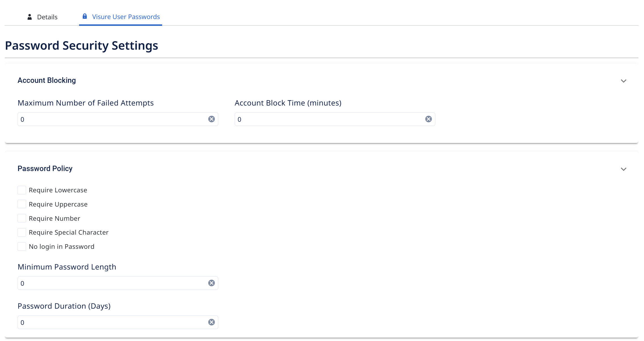Enable Require Special Character
Image resolution: width=644 pixels, height=341 pixels.
coord(22,232)
